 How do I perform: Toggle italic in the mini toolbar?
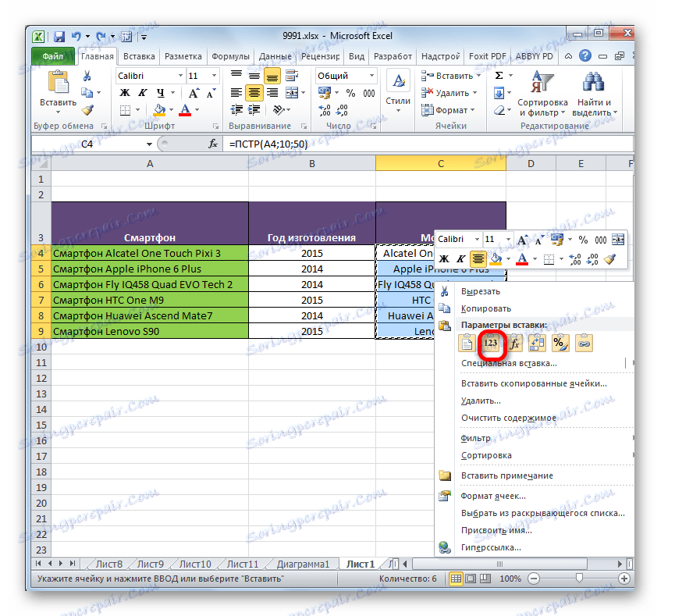[x=460, y=258]
